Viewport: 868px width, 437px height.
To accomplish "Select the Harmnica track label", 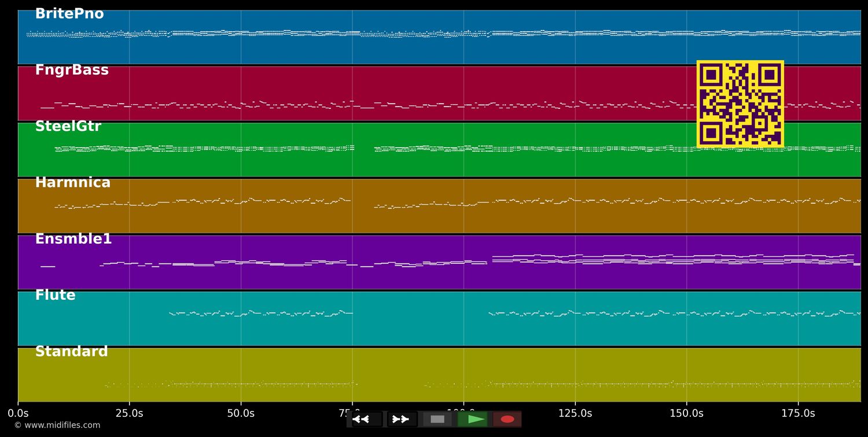I will click(x=73, y=183).
